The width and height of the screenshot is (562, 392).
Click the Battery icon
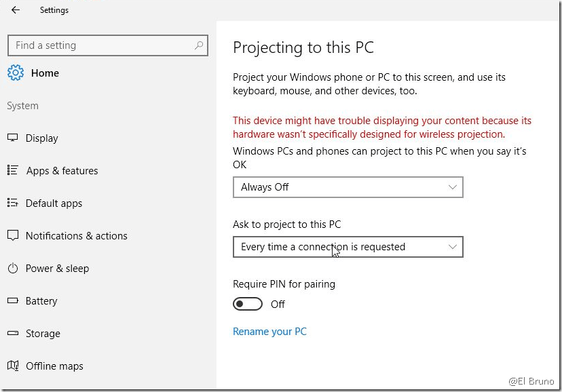12,300
